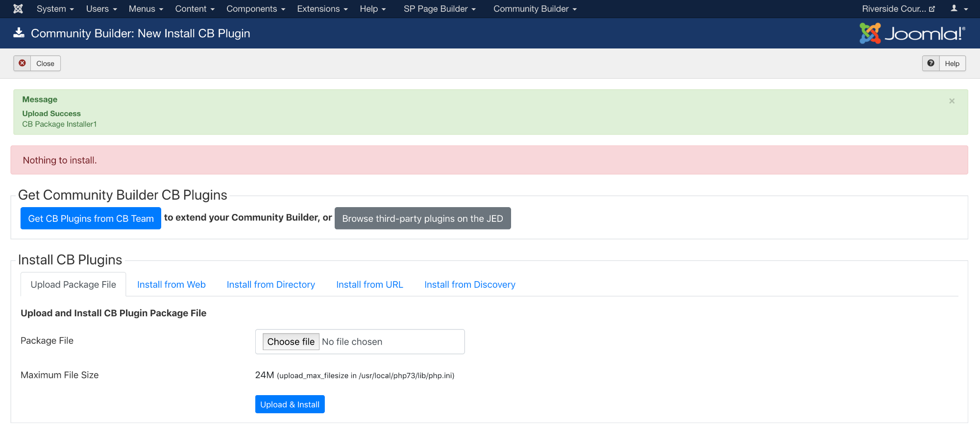
Task: Switch to the Install from URL tab
Action: coord(369,284)
